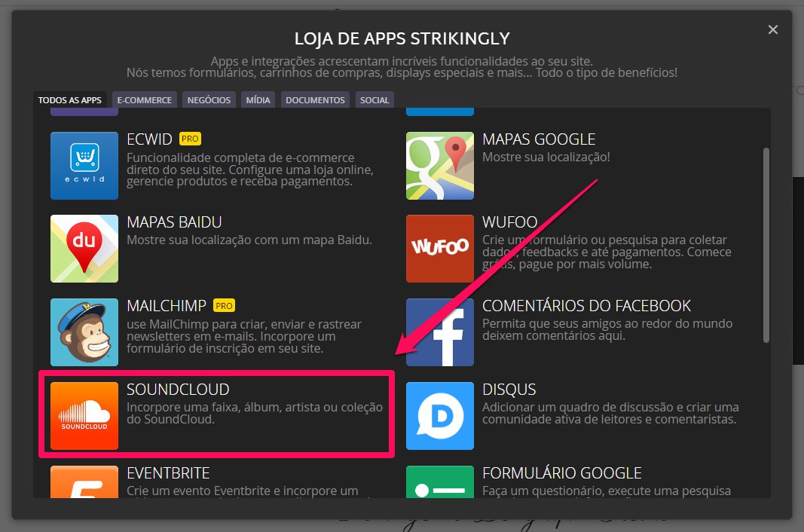804x532 pixels.
Task: Open the MAPAS GOOGLE title link
Action: (x=539, y=139)
